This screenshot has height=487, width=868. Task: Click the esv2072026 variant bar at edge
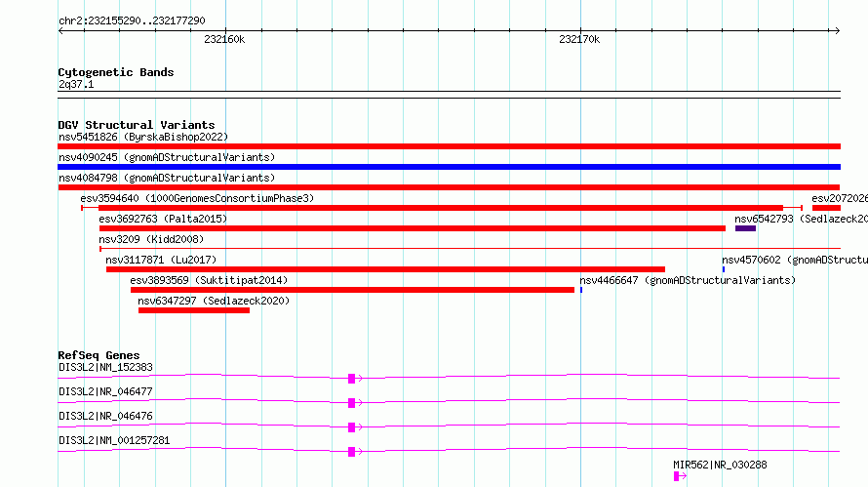[x=826, y=208]
